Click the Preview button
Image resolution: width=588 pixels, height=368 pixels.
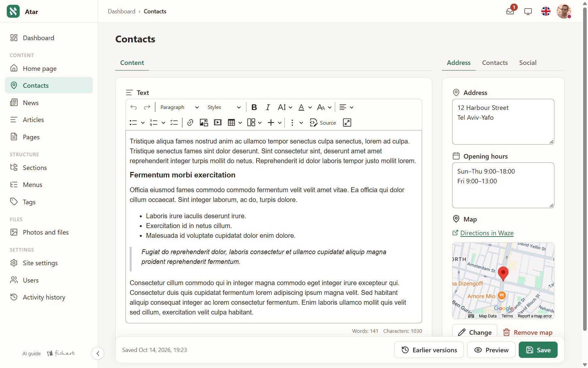pyautogui.click(x=491, y=350)
